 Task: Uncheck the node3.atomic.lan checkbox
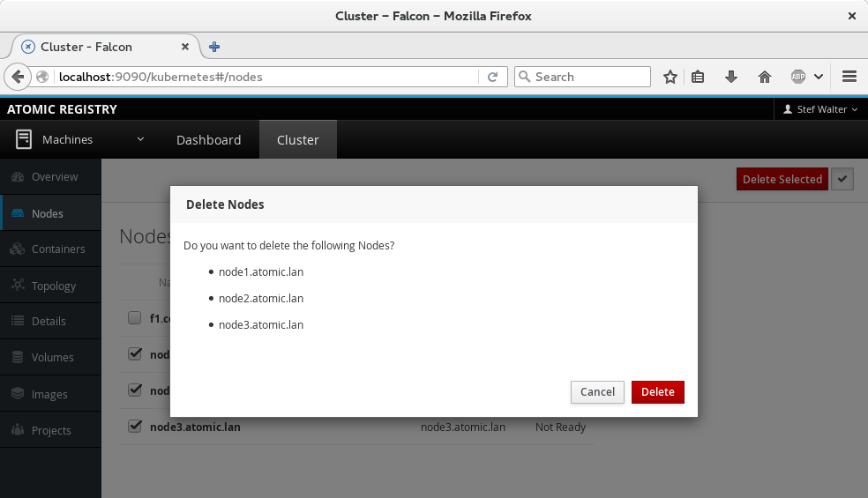click(x=135, y=426)
